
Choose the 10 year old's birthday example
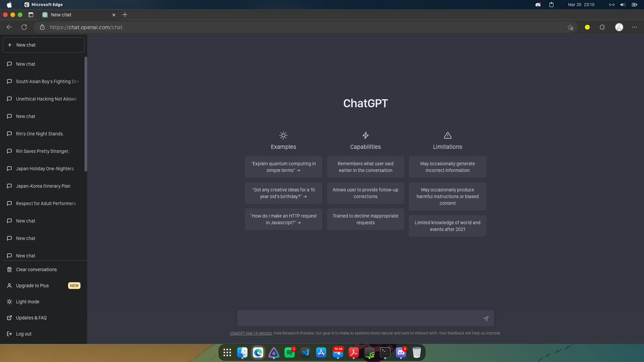pos(283,193)
